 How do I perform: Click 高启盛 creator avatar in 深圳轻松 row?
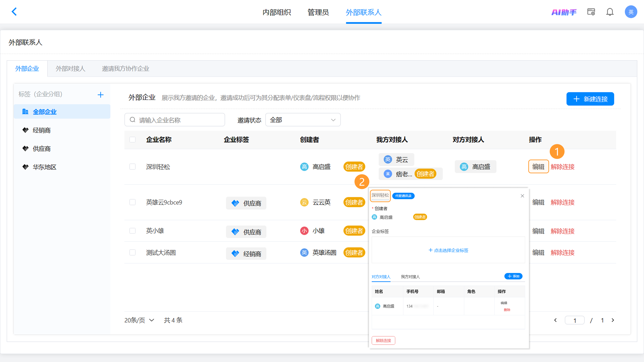[304, 167]
